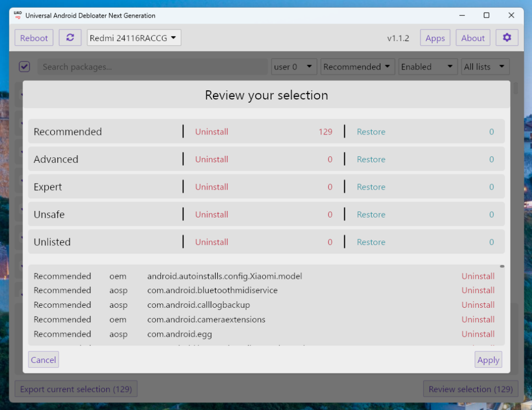Click the Export current selection button
The width and height of the screenshot is (532, 410).
point(76,389)
